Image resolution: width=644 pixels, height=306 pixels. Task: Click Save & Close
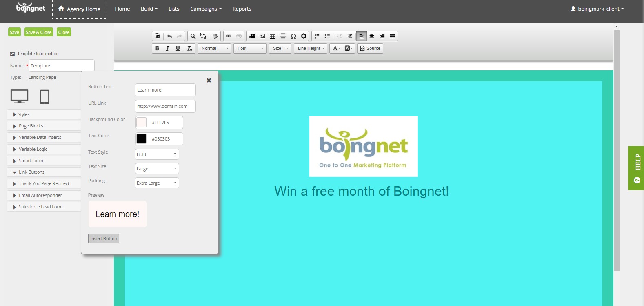(38, 32)
